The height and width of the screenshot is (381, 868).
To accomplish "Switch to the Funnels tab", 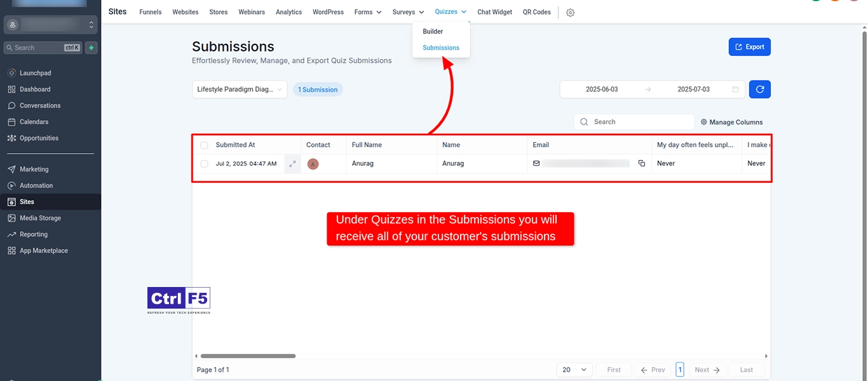I will 150,12.
